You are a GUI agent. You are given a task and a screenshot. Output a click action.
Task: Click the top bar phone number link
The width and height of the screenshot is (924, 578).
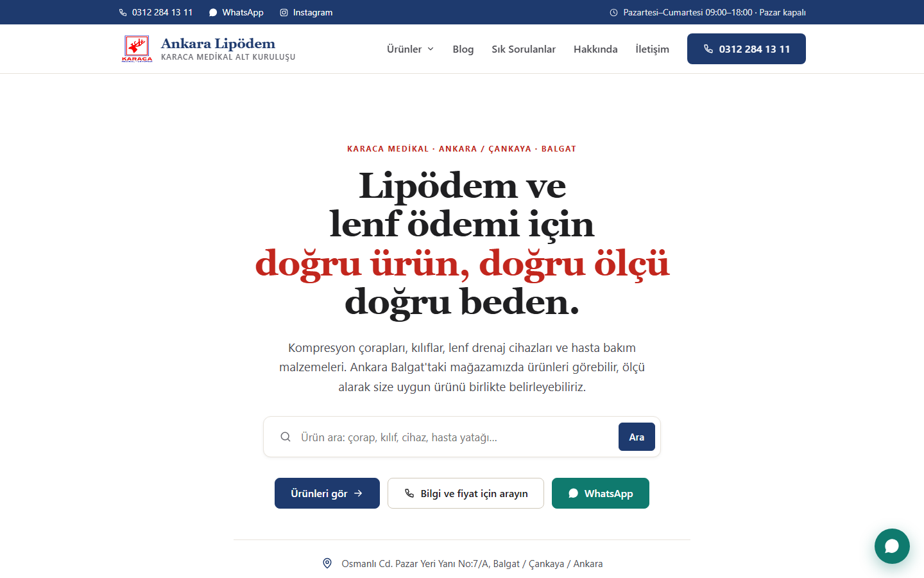(156, 12)
